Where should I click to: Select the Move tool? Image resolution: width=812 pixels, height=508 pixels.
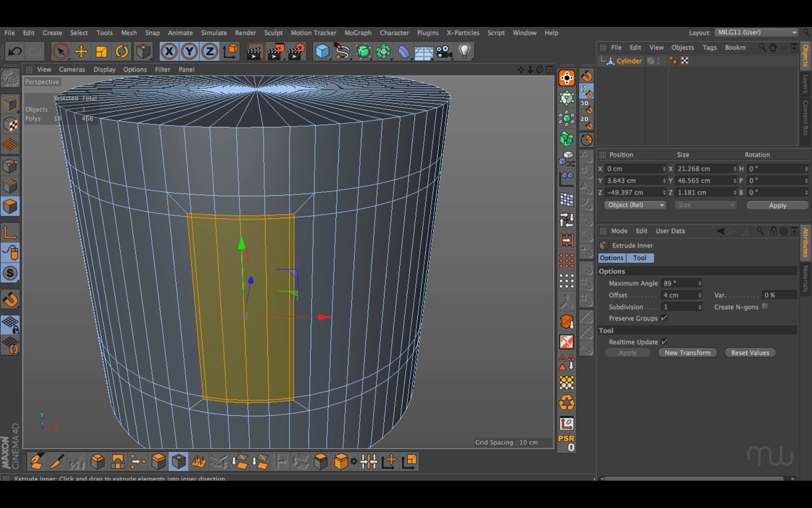pos(81,51)
